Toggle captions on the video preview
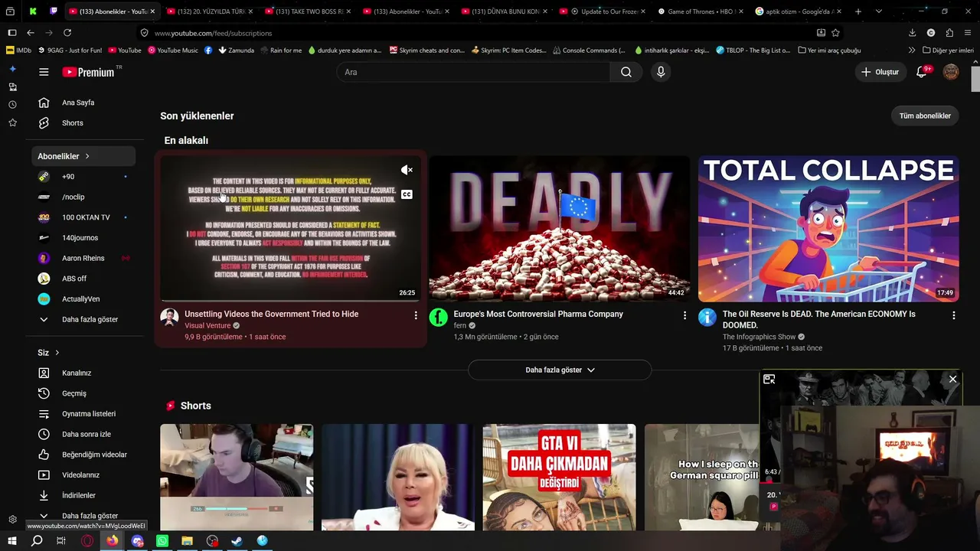The height and width of the screenshot is (551, 980). click(407, 194)
